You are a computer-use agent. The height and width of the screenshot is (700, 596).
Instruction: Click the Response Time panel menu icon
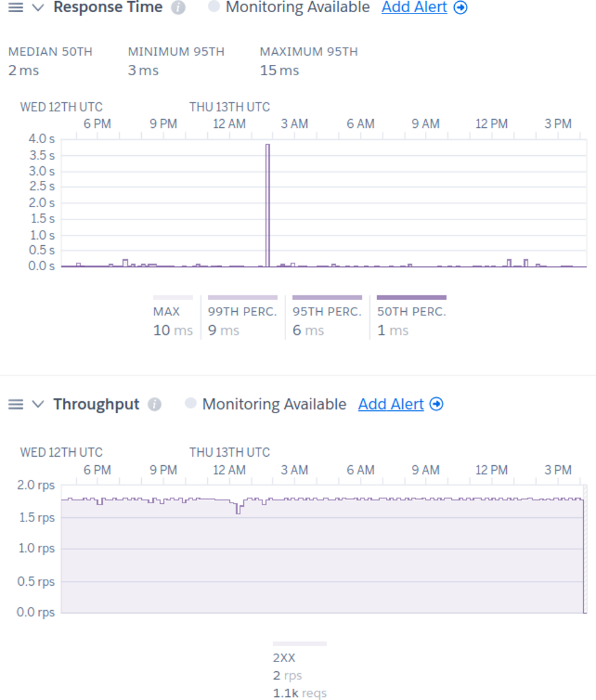[15, 8]
